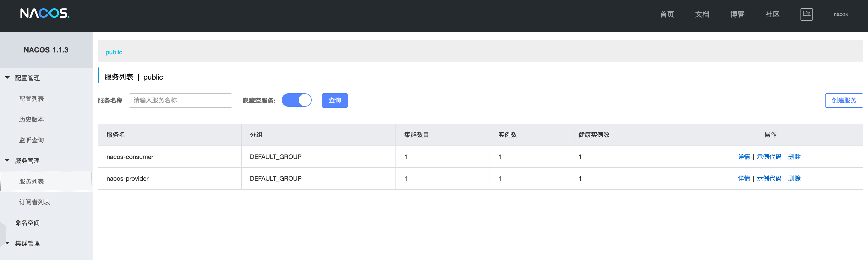Click the 查询 search button
Image resolution: width=868 pixels, height=260 pixels.
[334, 100]
